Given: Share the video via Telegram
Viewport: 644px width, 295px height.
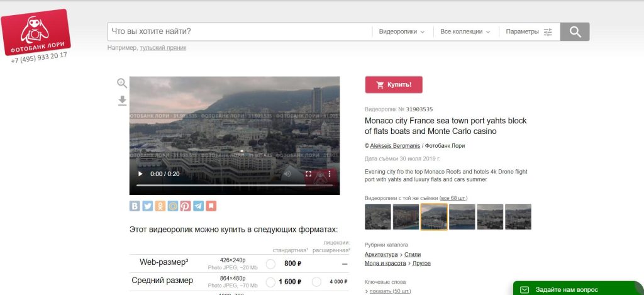Looking at the screenshot, I should (198, 206).
